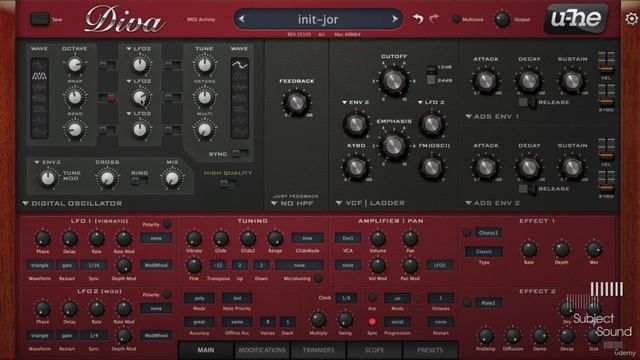Click the Tuning Vibrato knob
640x360 pixels.
(x=193, y=238)
